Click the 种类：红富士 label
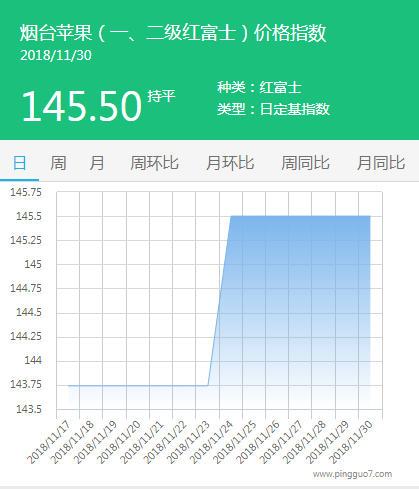419x489 pixels. (259, 88)
